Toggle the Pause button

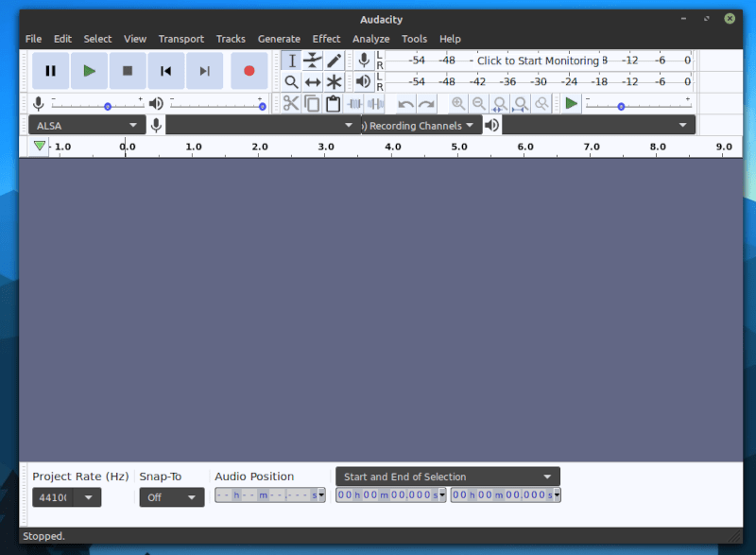(51, 71)
